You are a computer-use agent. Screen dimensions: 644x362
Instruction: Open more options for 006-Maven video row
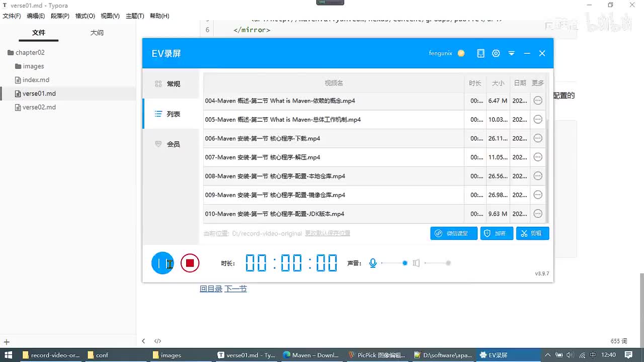(x=538, y=138)
